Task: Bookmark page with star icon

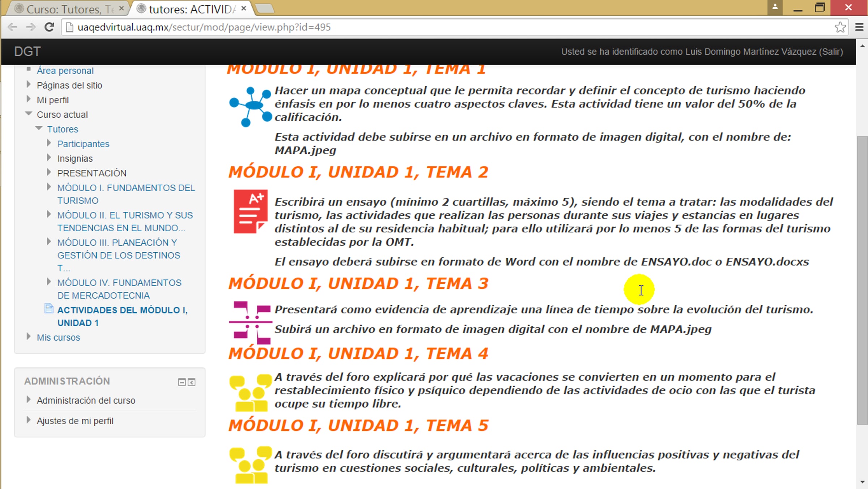Action: point(840,27)
